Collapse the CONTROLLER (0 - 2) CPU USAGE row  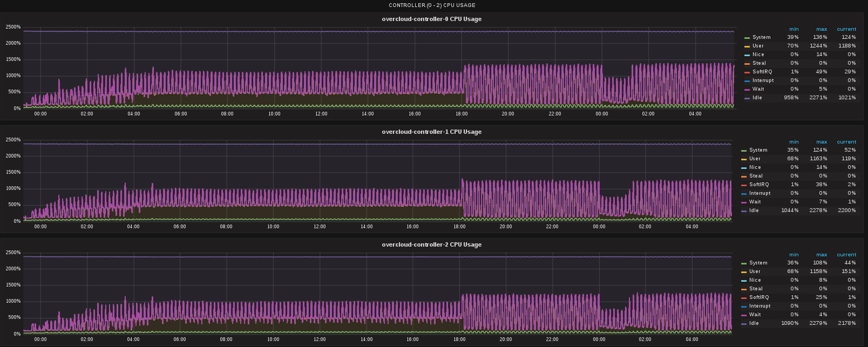(432, 5)
